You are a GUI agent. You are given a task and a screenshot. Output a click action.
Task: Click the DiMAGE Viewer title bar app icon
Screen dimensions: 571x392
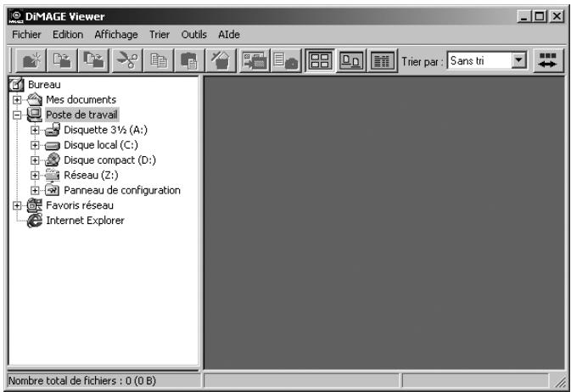tap(15, 17)
